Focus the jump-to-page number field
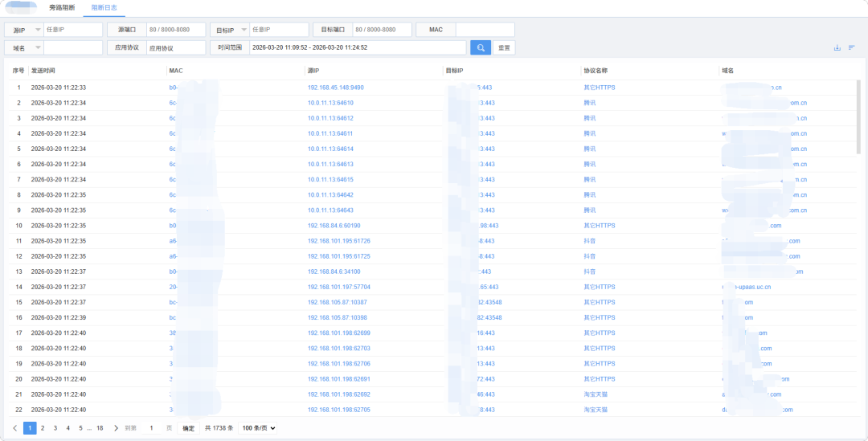Viewport: 868px width, 441px height. pyautogui.click(x=152, y=427)
